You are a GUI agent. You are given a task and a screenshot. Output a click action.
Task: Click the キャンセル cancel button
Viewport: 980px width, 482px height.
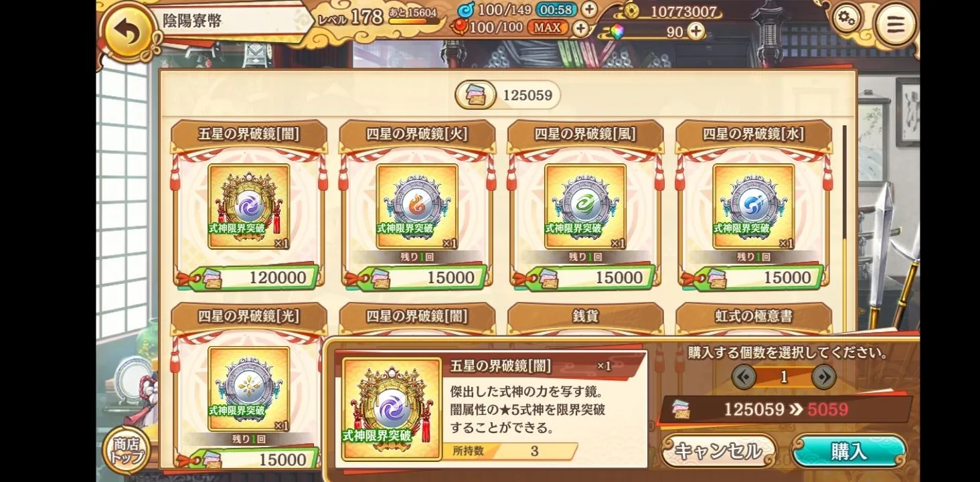coord(718,451)
